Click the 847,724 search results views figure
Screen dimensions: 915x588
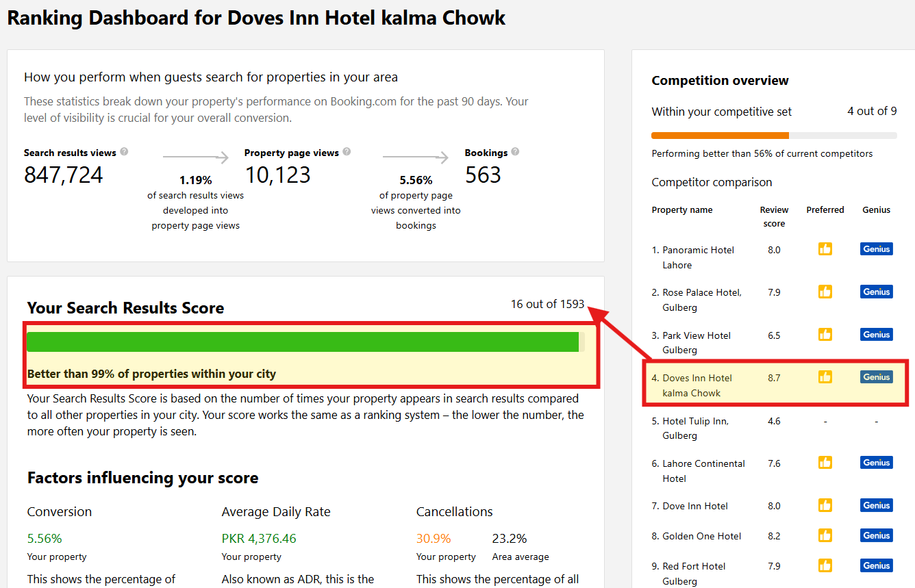pos(64,175)
